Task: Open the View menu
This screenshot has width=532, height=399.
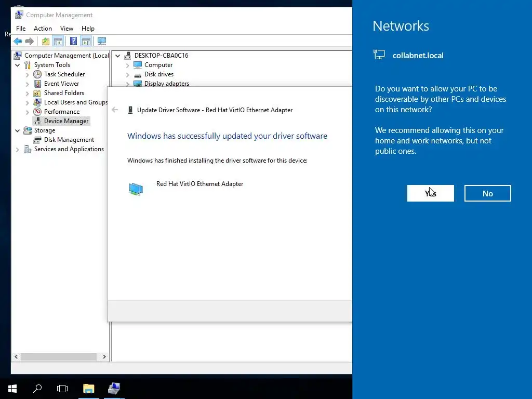Action: pyautogui.click(x=66, y=29)
